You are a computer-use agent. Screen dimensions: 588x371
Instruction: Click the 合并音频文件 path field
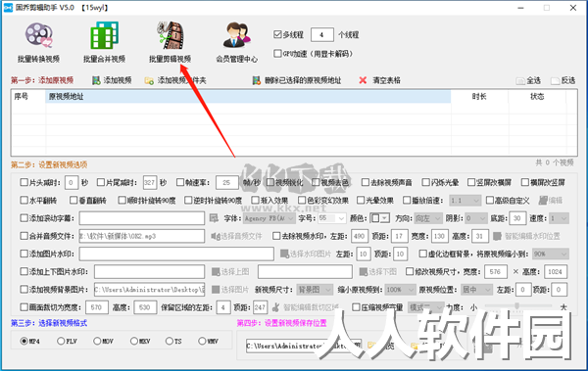point(142,236)
